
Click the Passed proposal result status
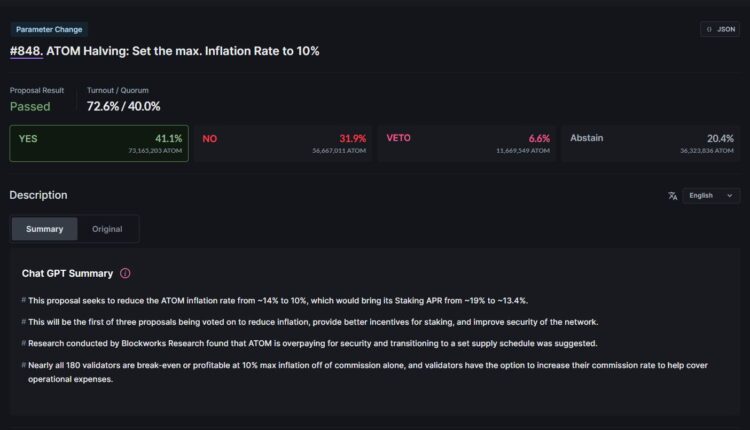[x=30, y=106]
